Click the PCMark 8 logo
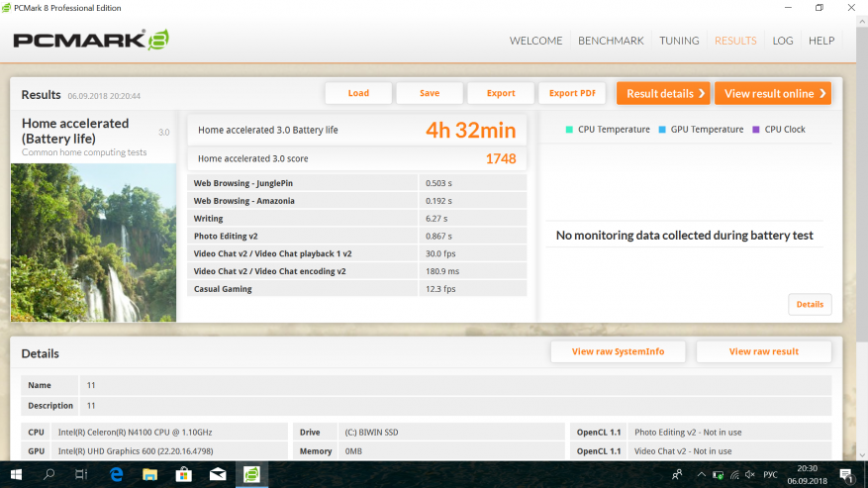Screen dimensions: 868x488 [91, 40]
